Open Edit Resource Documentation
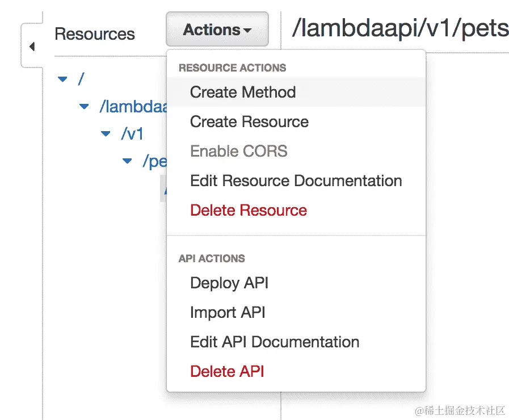The width and height of the screenshot is (509, 420). click(x=296, y=180)
